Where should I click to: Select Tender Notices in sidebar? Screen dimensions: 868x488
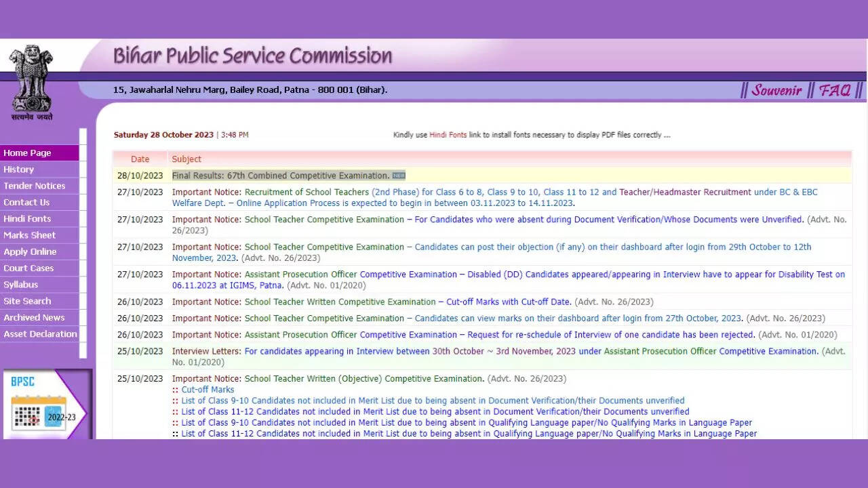coord(35,186)
